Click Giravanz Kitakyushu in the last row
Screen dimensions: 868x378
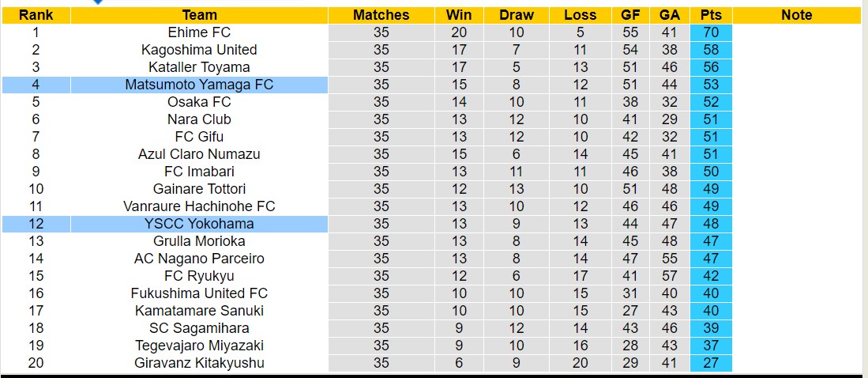click(199, 363)
